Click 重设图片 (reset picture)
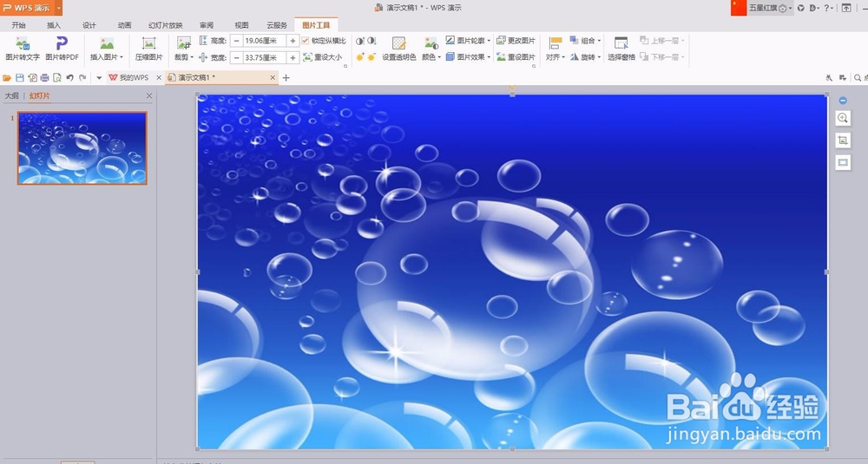868x464 pixels. pyautogui.click(x=516, y=57)
